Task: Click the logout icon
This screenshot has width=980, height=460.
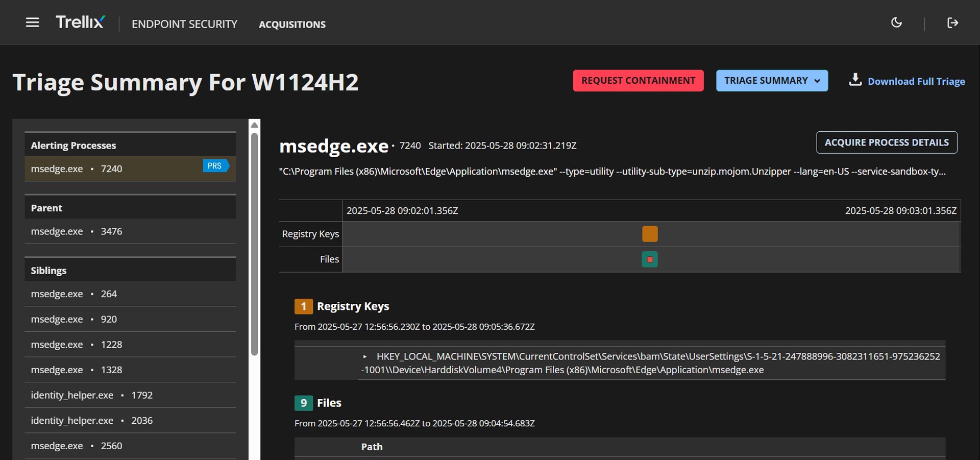Action: click(x=952, y=22)
